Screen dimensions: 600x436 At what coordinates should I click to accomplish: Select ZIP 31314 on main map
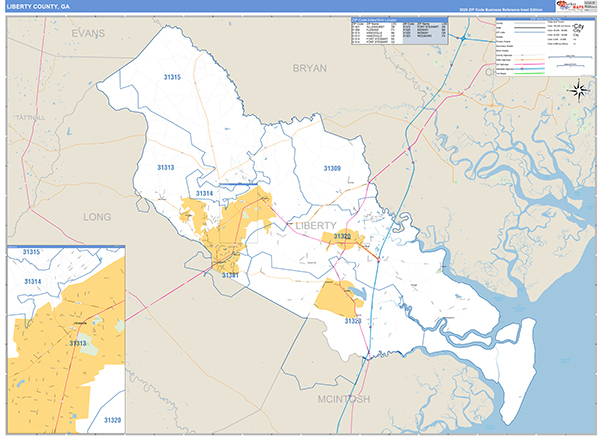click(x=204, y=194)
